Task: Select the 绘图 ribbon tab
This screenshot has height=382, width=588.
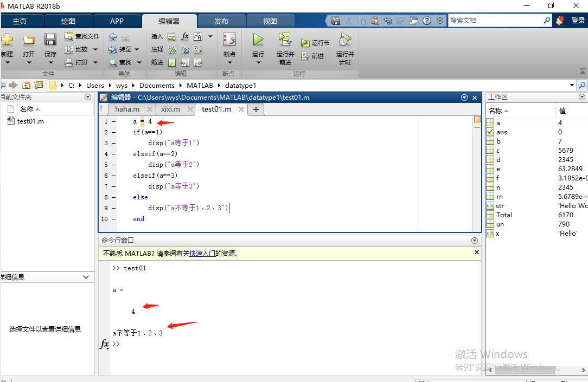Action: 68,20
